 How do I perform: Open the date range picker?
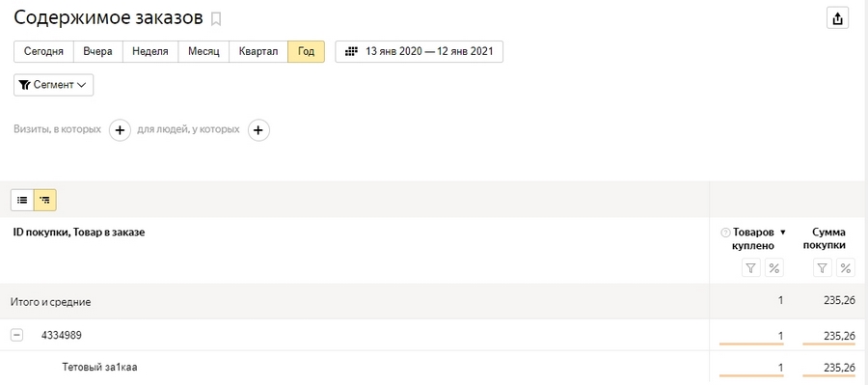point(420,51)
